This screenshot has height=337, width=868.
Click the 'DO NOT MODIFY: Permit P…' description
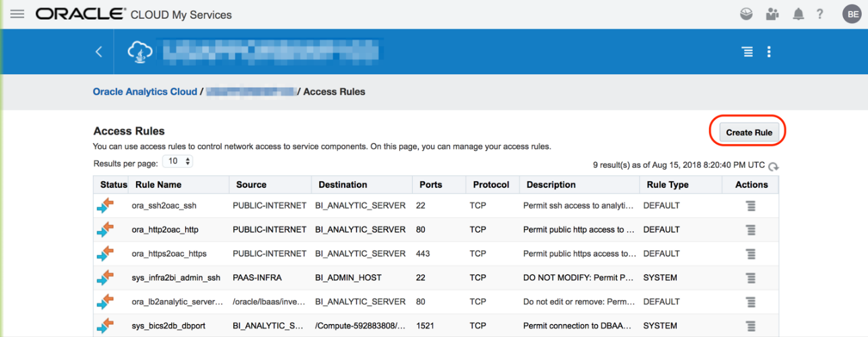pyautogui.click(x=579, y=278)
